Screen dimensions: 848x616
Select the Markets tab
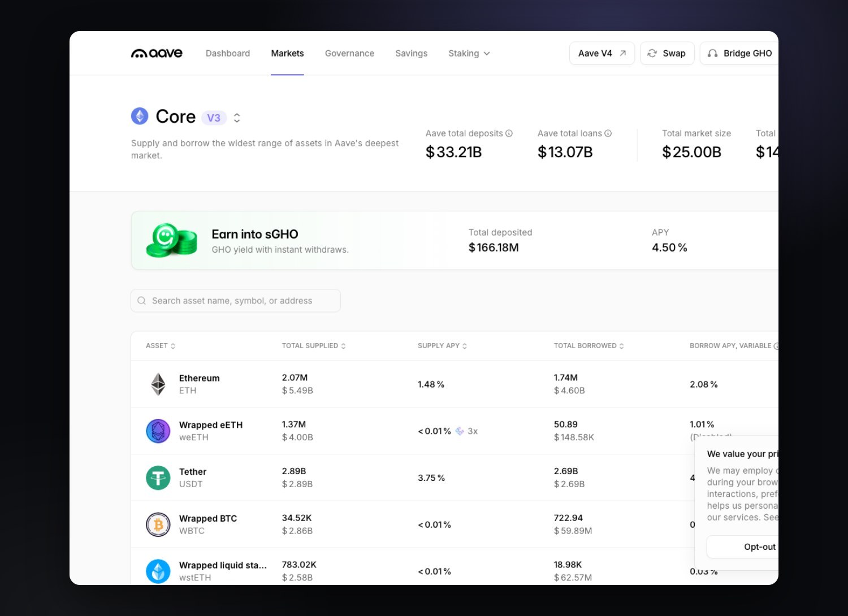(x=287, y=53)
